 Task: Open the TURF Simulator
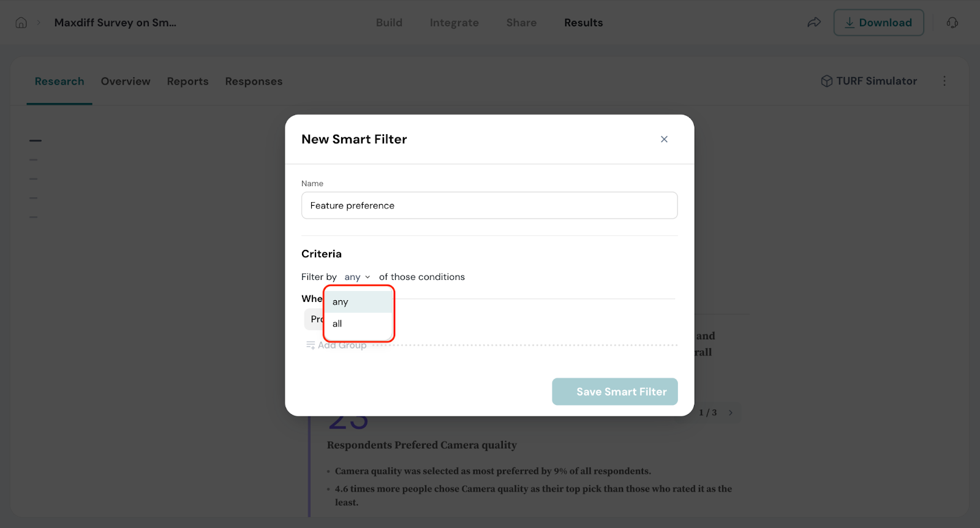coord(869,81)
